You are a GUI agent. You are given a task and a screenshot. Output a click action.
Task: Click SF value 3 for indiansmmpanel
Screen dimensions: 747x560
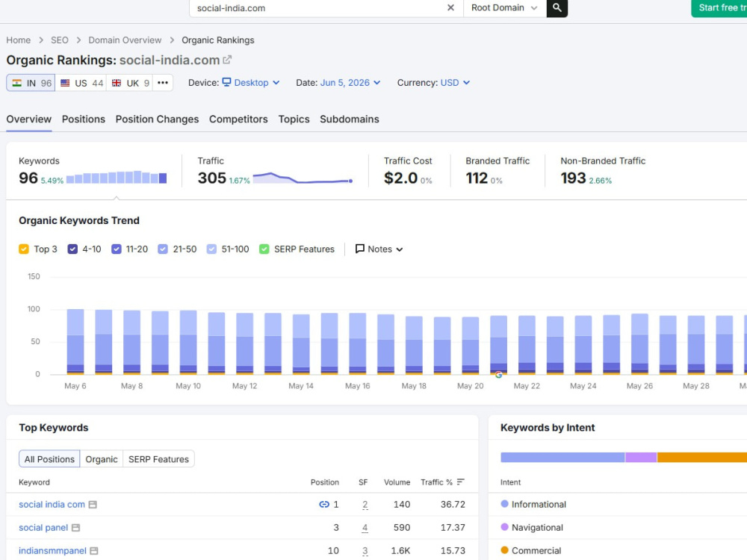(365, 551)
